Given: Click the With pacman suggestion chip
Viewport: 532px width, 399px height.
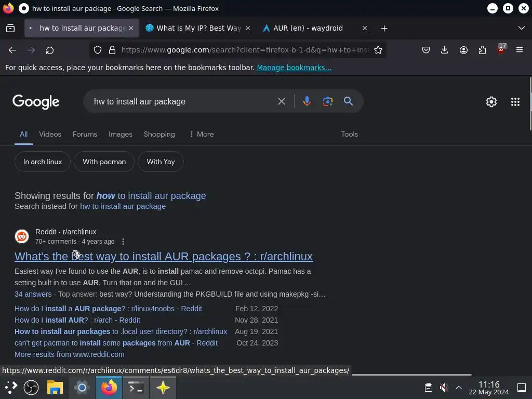Looking at the screenshot, I should (x=104, y=162).
